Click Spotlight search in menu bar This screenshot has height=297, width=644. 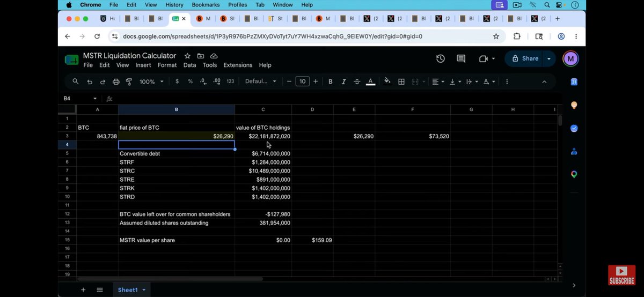click(547, 5)
